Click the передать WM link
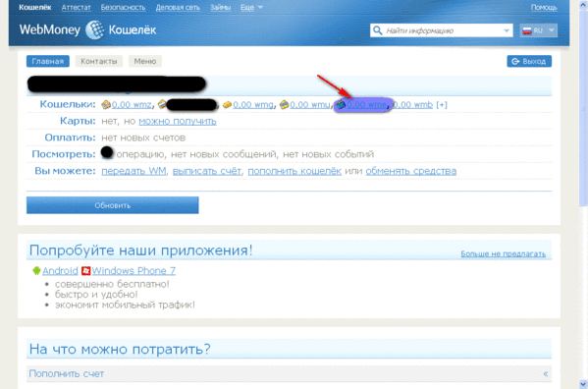Viewport: 588px width, 389px height. point(134,171)
